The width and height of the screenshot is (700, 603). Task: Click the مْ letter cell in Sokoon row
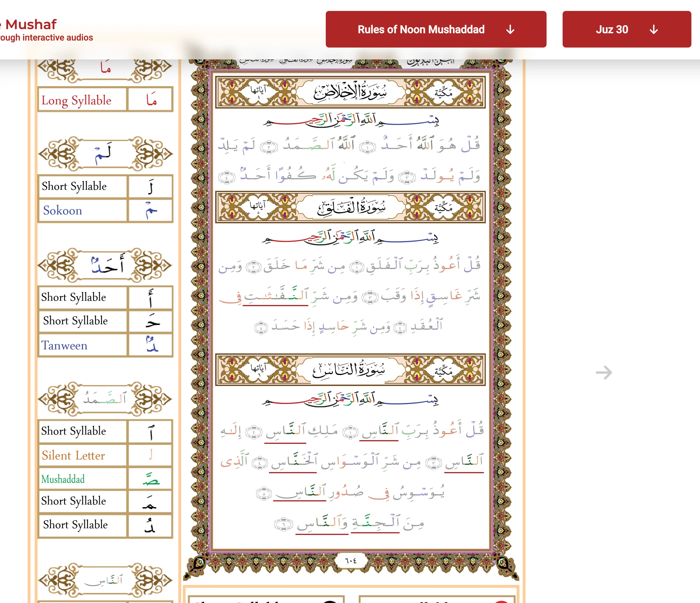click(151, 211)
